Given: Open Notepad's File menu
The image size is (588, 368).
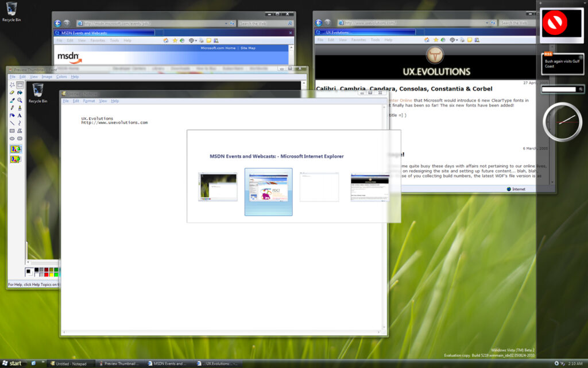Looking at the screenshot, I should tap(65, 101).
